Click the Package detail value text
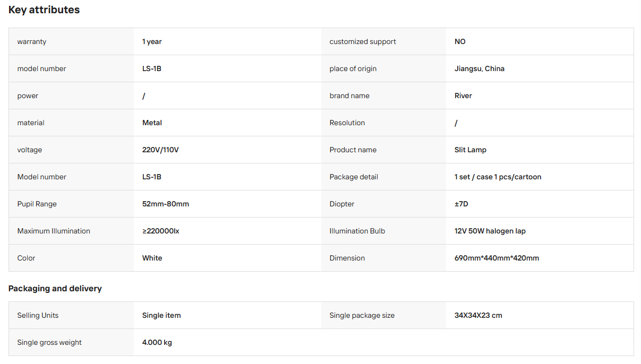The height and width of the screenshot is (364, 641). pos(498,177)
